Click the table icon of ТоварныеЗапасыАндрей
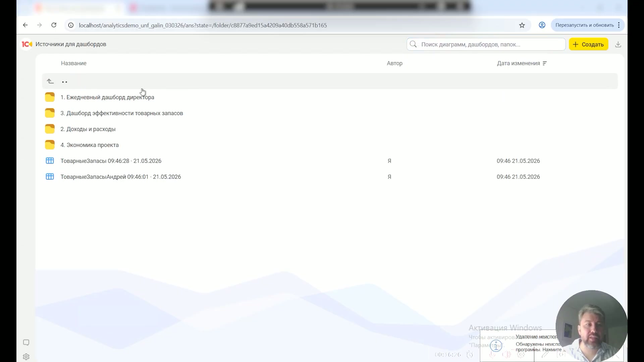Viewport: 644px width, 362px height. tap(50, 177)
